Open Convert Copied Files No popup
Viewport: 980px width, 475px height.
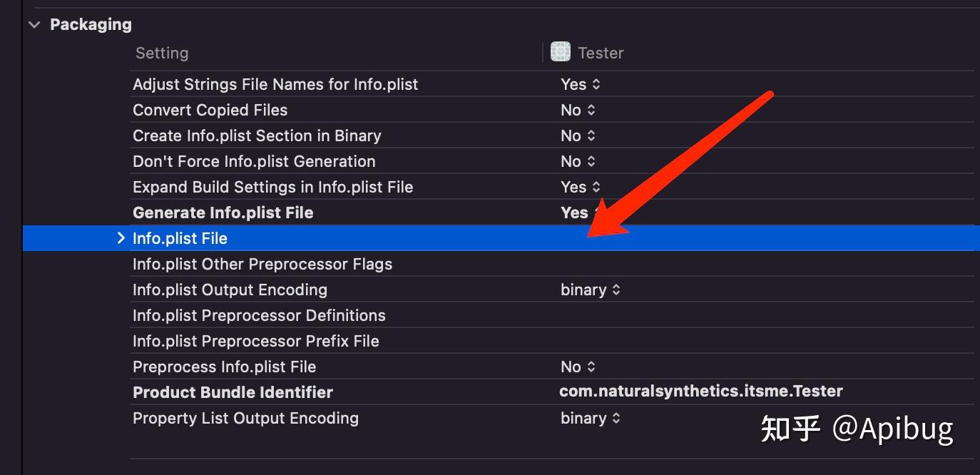tap(578, 110)
